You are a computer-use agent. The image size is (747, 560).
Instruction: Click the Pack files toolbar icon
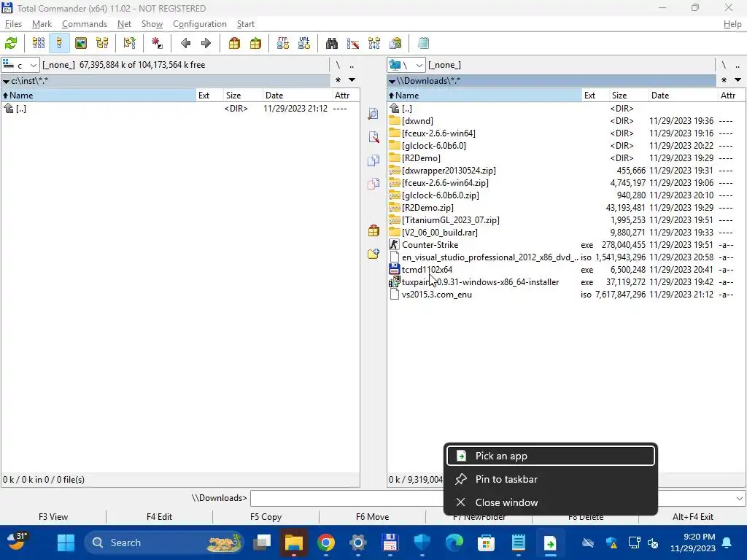pyautogui.click(x=234, y=43)
